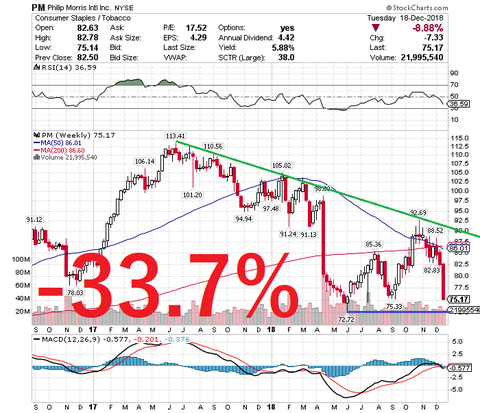The height and width of the screenshot is (413, 480).
Task: Click the MA(200) 86.60 legend entry
Action: [58, 150]
